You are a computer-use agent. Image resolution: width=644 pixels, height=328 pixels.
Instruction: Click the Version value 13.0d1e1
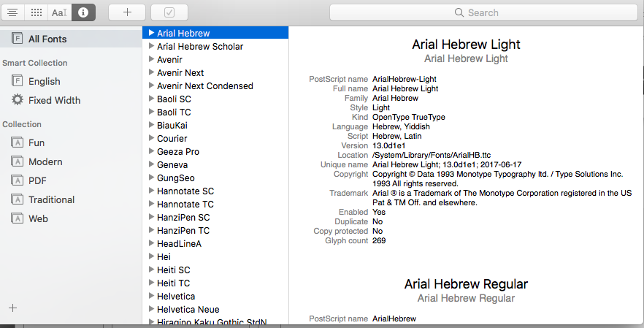pyautogui.click(x=389, y=145)
